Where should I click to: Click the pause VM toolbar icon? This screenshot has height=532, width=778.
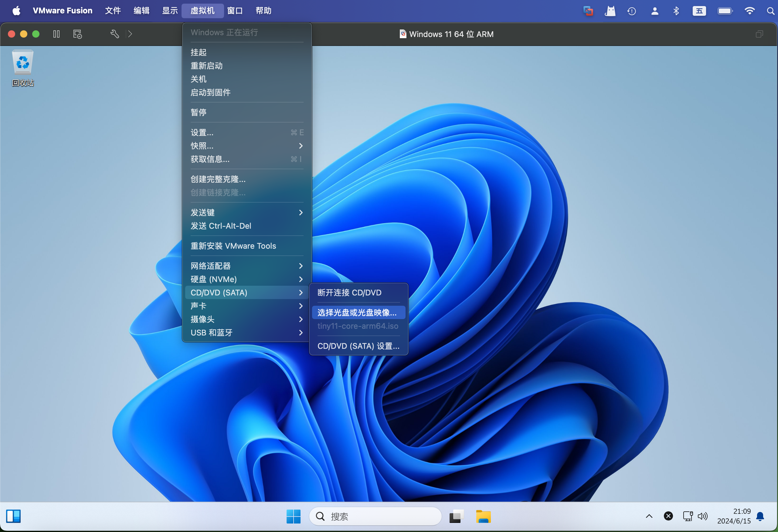pyautogui.click(x=56, y=34)
